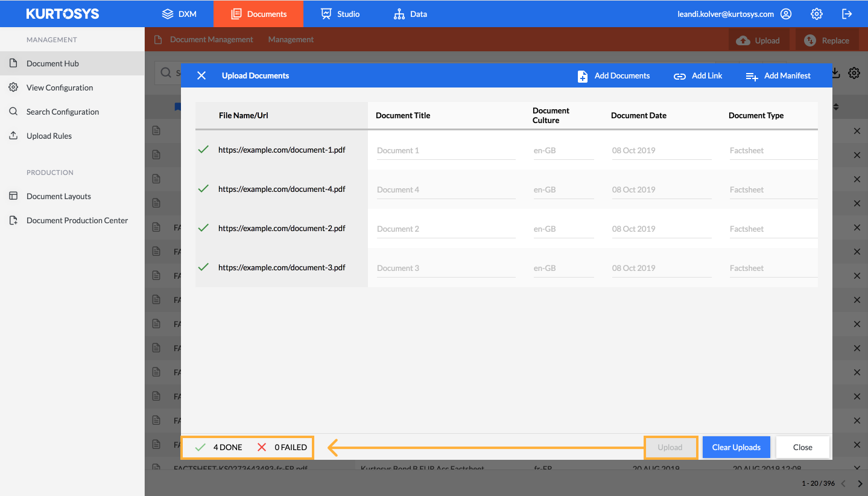Click the Document Hub page icon
Viewport: 868px width, 496px height.
(x=13, y=63)
